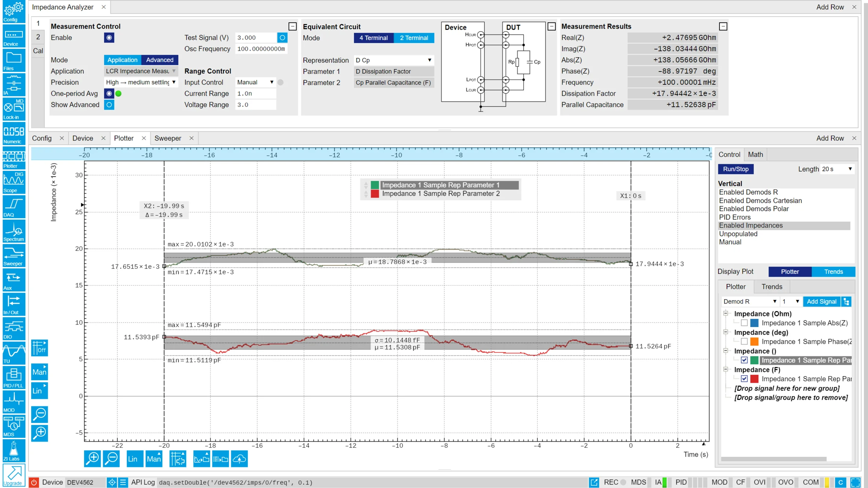
Task: Open the Aux sidebar icon
Action: pos(14,280)
